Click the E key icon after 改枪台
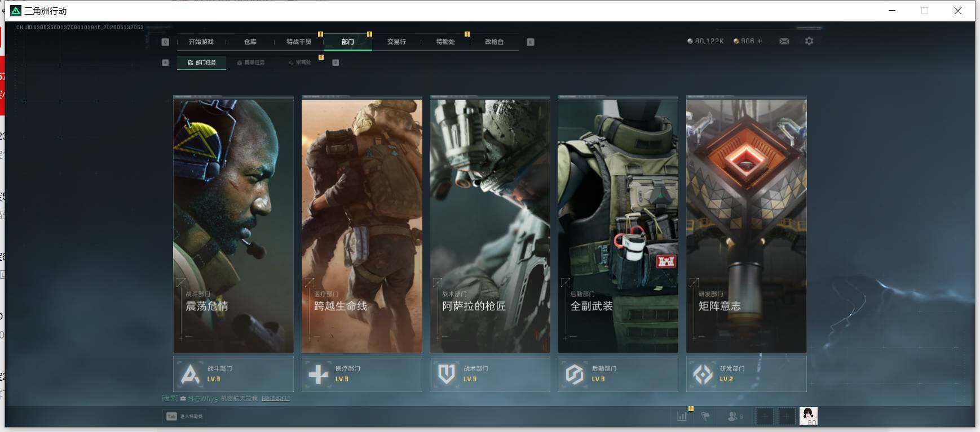The image size is (980, 432). [531, 42]
